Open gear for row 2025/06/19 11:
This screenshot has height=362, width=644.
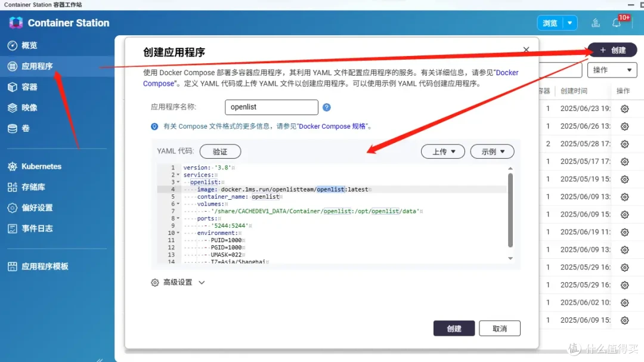click(625, 233)
